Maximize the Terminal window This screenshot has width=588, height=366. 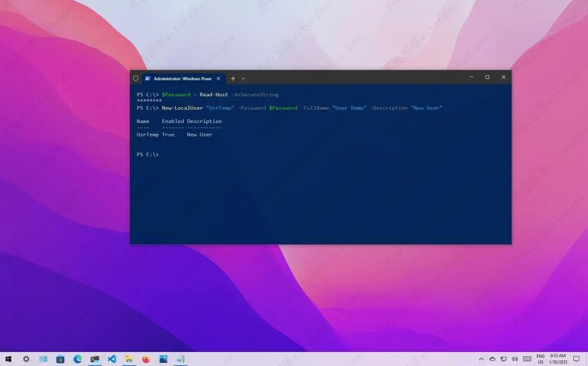pos(487,77)
